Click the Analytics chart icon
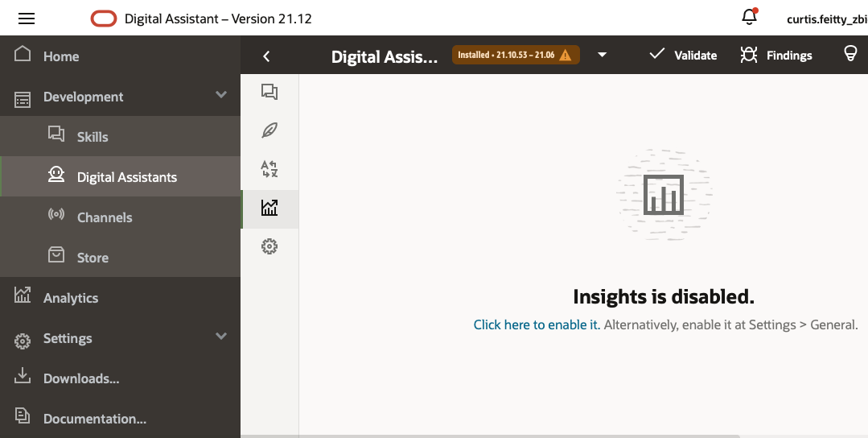 [x=23, y=295]
